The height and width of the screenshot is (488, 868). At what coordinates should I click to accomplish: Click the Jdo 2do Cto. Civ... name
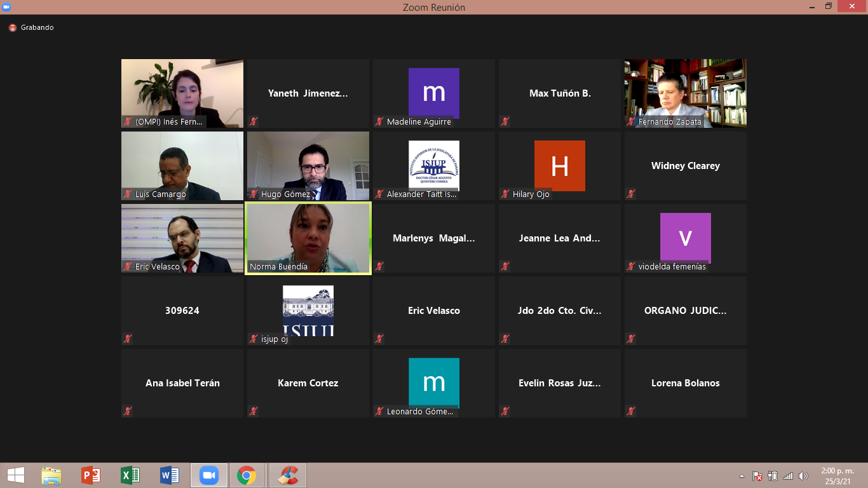click(560, 311)
